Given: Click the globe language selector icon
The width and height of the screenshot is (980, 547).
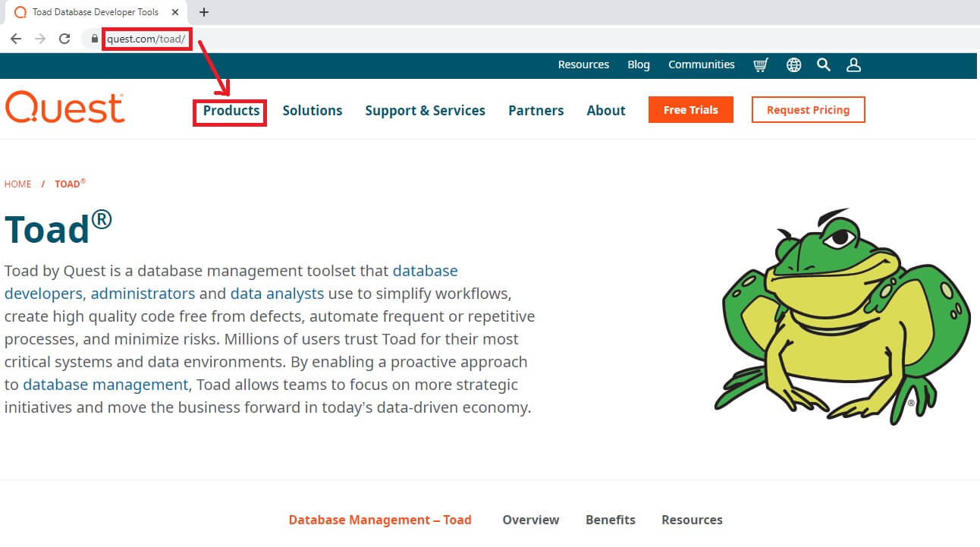Looking at the screenshot, I should (x=793, y=65).
